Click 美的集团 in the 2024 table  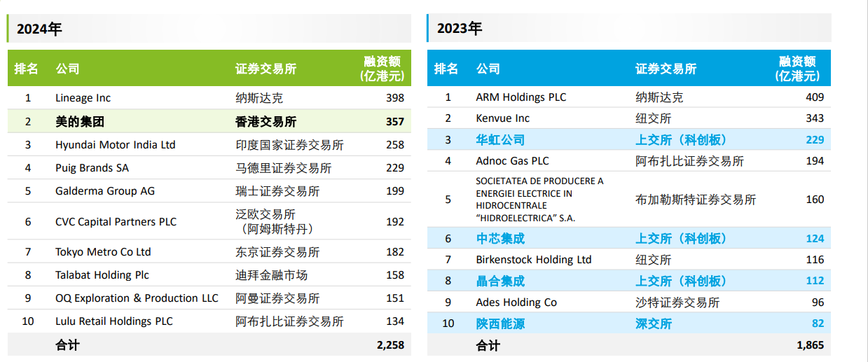tap(80, 121)
